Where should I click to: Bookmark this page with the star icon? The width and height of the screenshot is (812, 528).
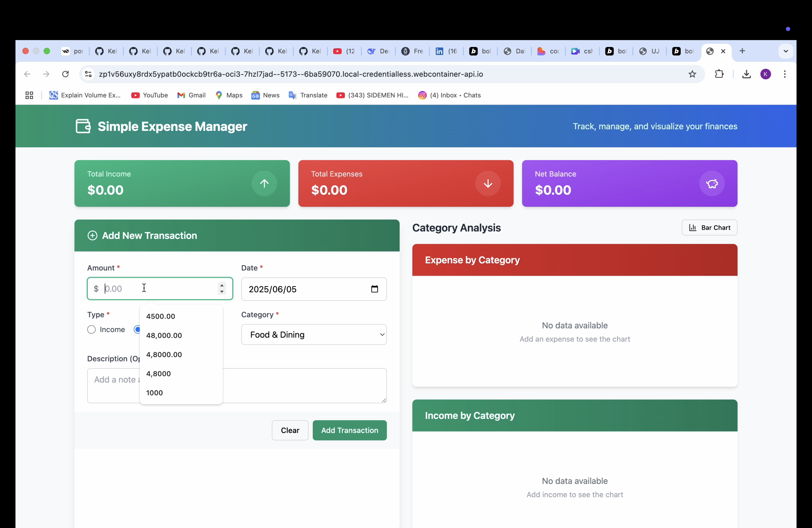pos(692,74)
